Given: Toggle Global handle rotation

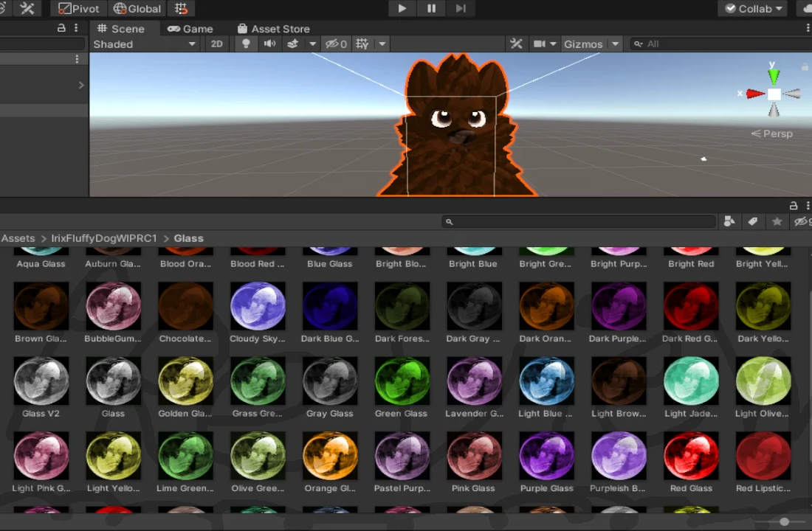Looking at the screenshot, I should click(x=137, y=9).
